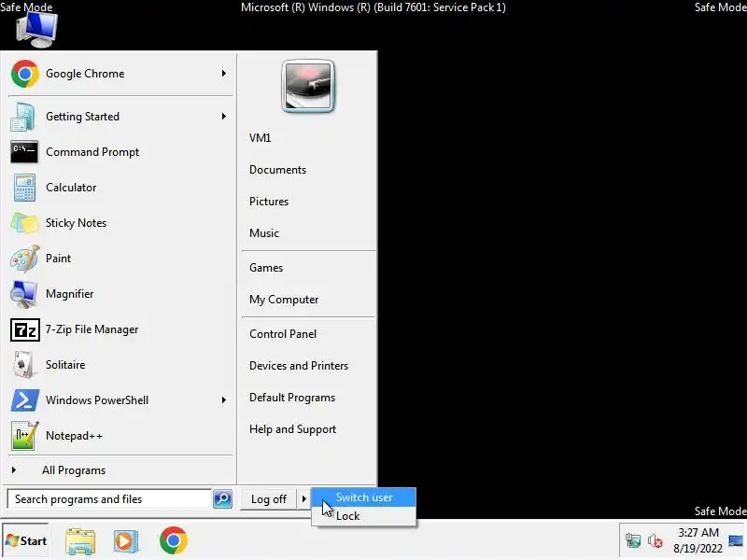
Task: Click the user account picture
Action: tap(308, 86)
